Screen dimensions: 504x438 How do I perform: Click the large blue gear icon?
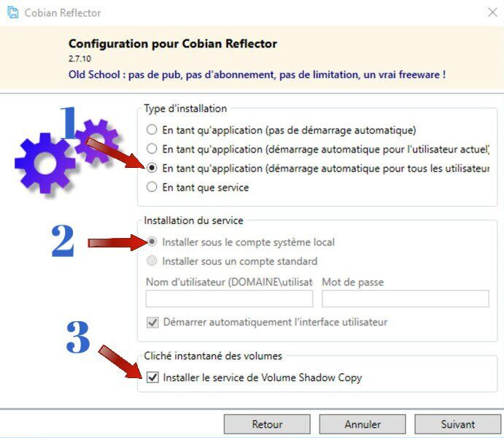pyautogui.click(x=44, y=164)
